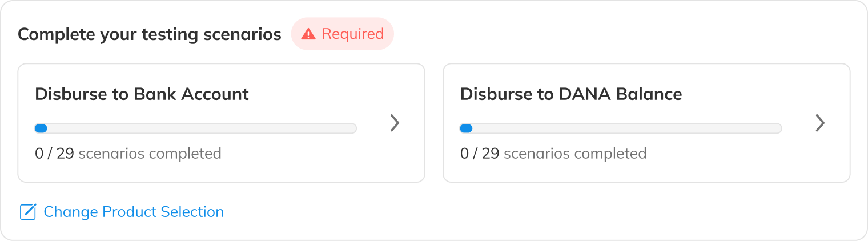Click Bank Account's "scenarios completed" text
This screenshot has width=868, height=241.
pos(150,154)
